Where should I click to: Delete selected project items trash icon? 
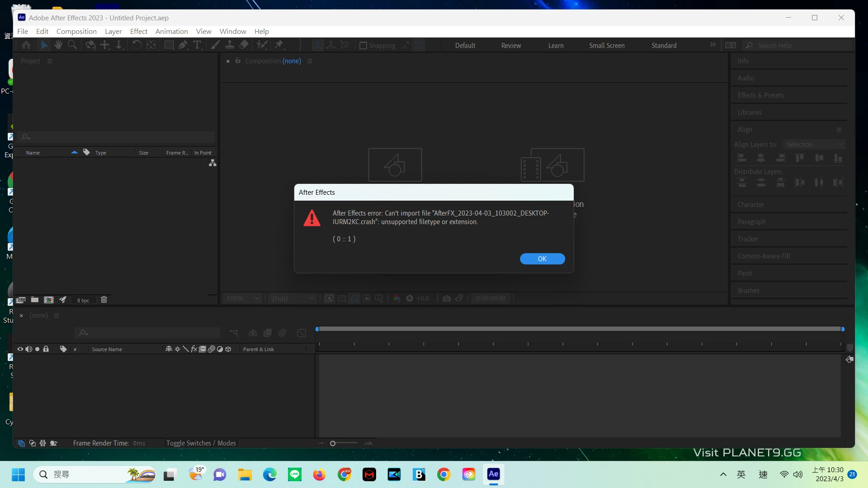[x=104, y=300]
